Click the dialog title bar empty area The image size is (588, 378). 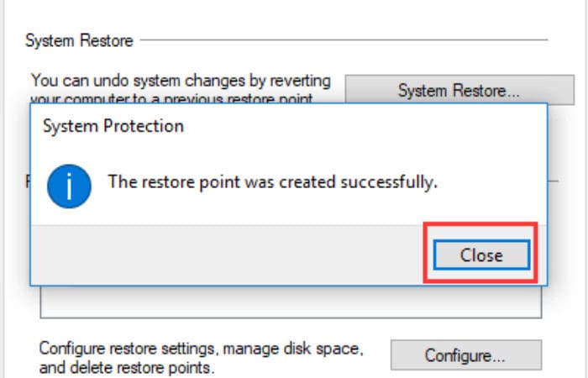click(364, 126)
